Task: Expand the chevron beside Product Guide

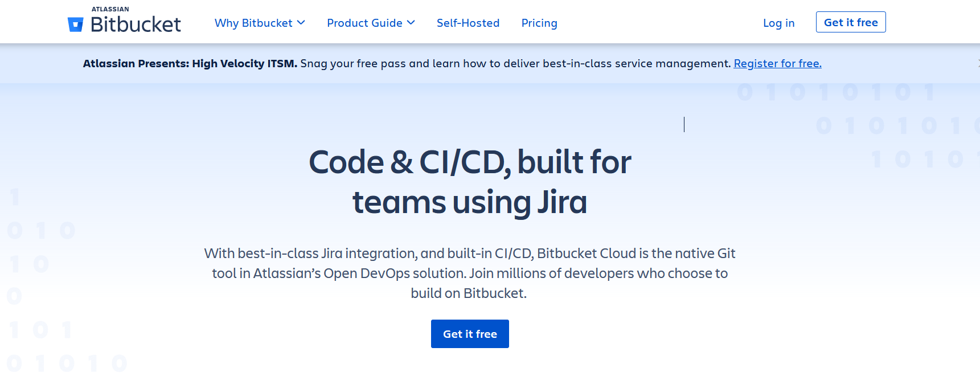Action: (411, 23)
